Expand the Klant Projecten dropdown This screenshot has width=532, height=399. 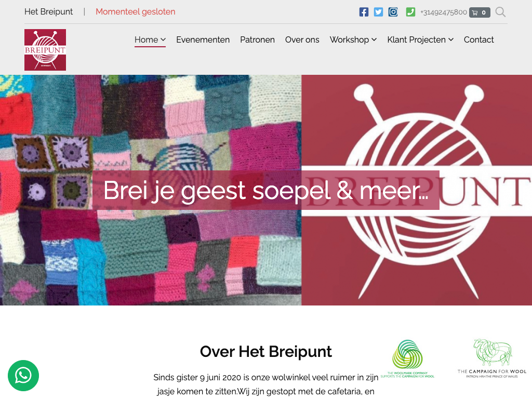(x=420, y=39)
